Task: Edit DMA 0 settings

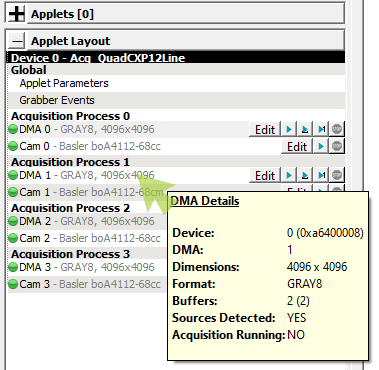Action: coord(265,129)
